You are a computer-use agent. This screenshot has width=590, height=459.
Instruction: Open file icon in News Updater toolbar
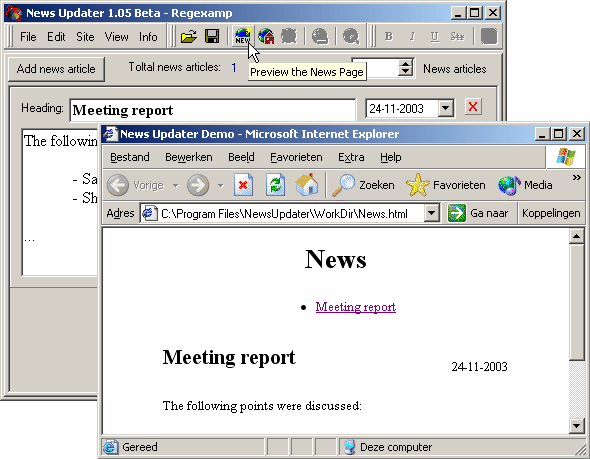tap(189, 36)
